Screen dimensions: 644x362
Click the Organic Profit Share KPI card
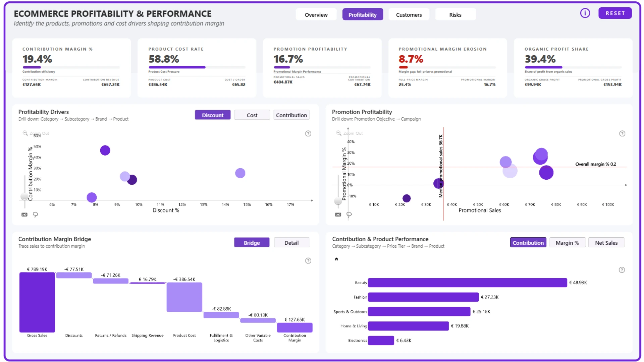tap(573, 68)
